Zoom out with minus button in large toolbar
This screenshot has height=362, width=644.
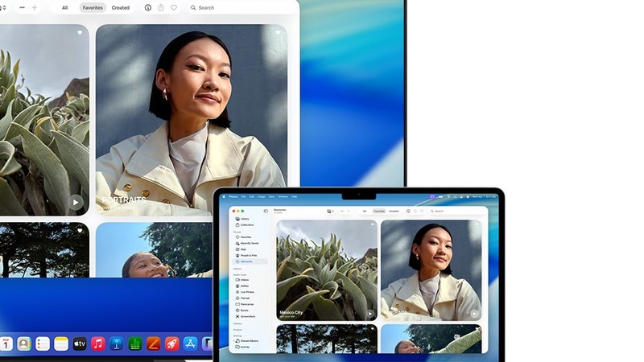[x=22, y=7]
